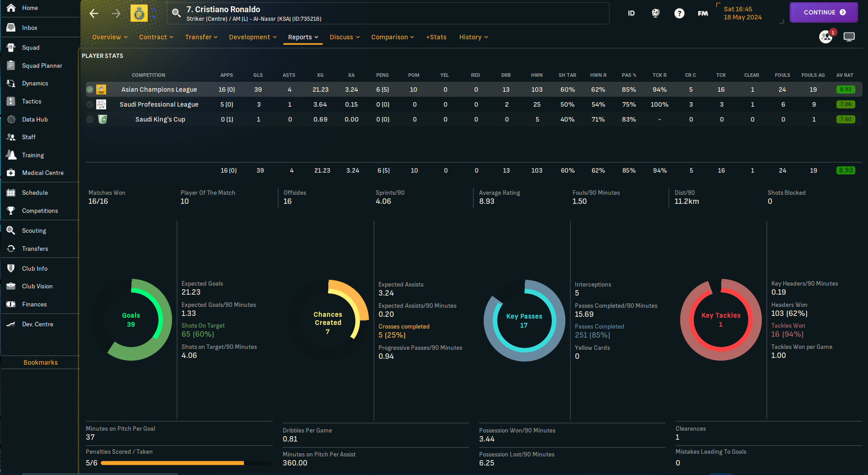868x475 pixels.
Task: Open Medical Centre icon
Action: [11, 173]
